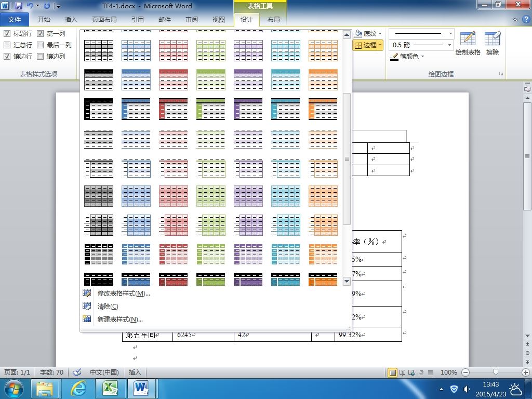Enable the Total Row (汇总行) checkbox
Image resolution: width=532 pixels, height=399 pixels.
[x=7, y=45]
